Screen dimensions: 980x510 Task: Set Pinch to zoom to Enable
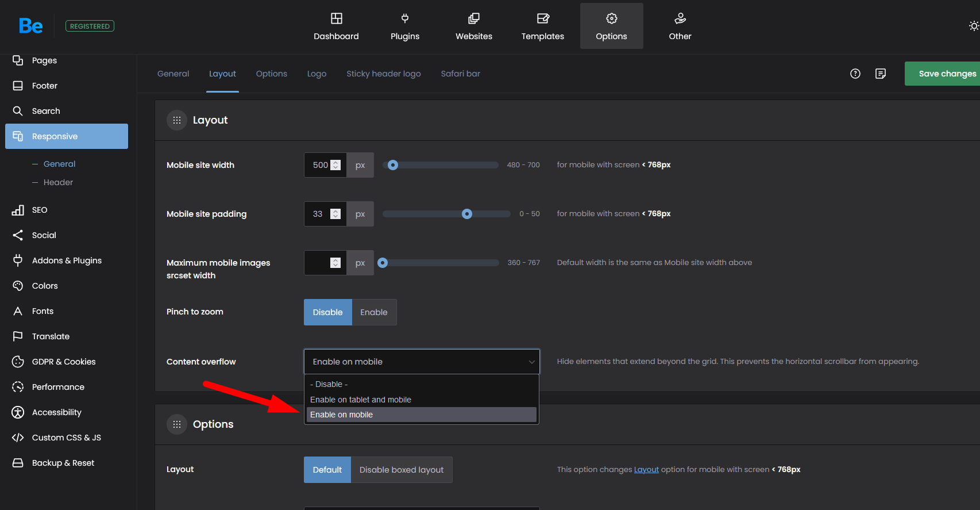point(374,312)
